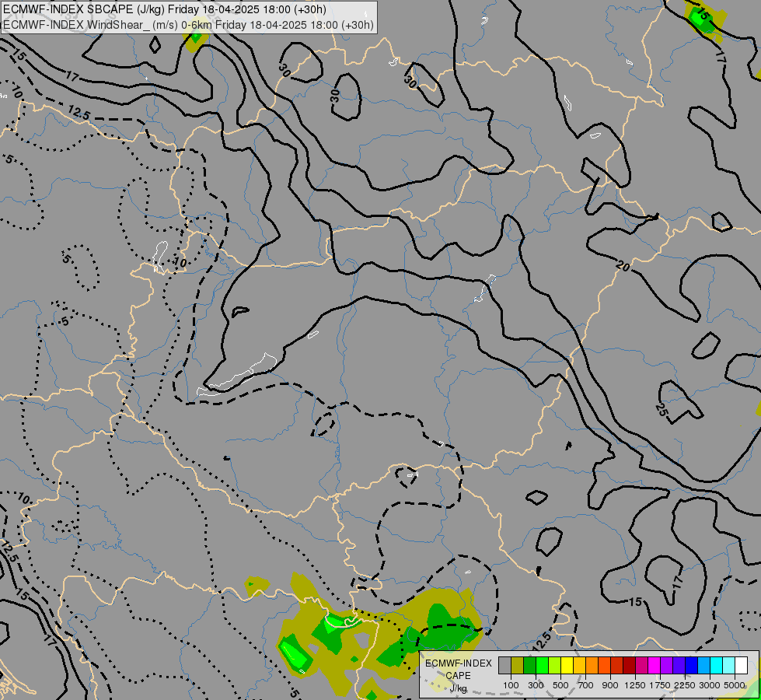The height and width of the screenshot is (700, 761).
Task: Click the CAPE word in legend box
Action: click(x=458, y=676)
